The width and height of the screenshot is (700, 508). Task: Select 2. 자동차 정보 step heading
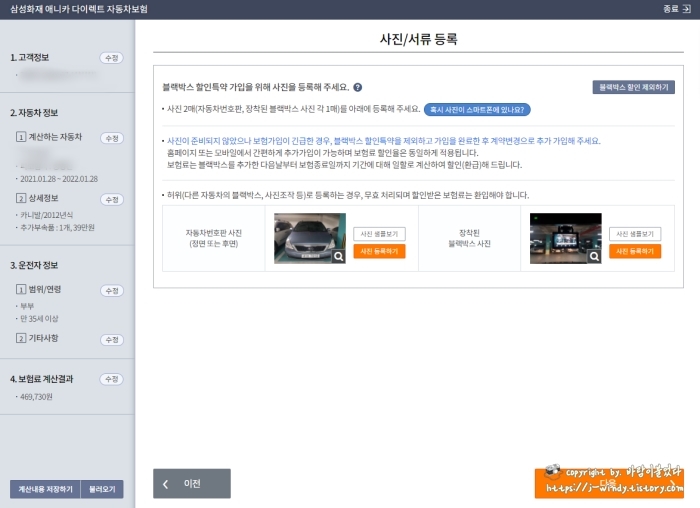[34, 113]
